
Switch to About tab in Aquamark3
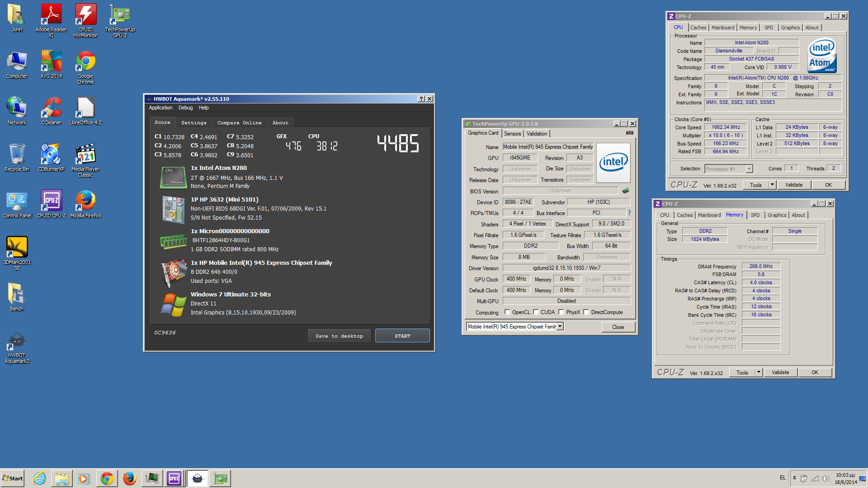pyautogui.click(x=280, y=123)
